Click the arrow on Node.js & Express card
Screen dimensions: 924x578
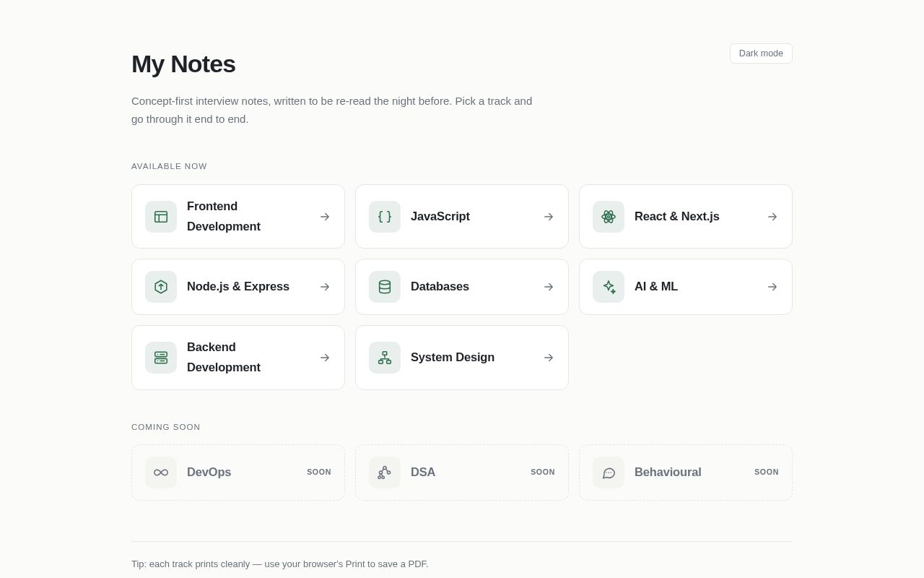click(x=325, y=287)
